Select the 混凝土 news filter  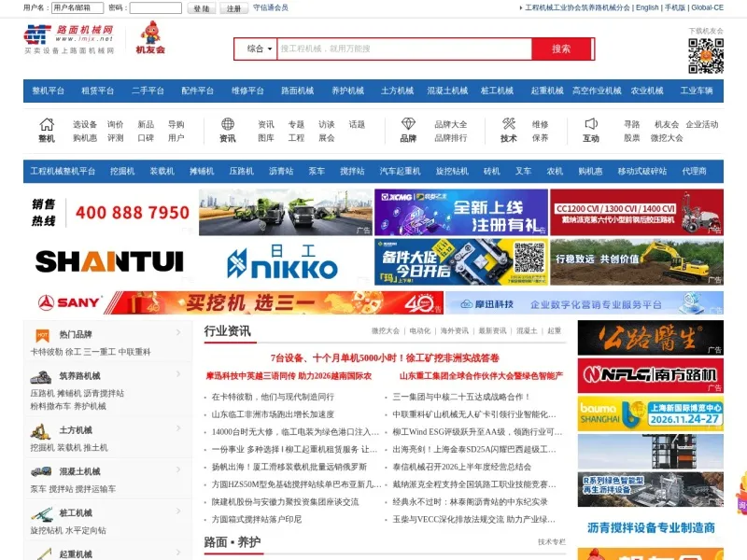click(x=527, y=331)
